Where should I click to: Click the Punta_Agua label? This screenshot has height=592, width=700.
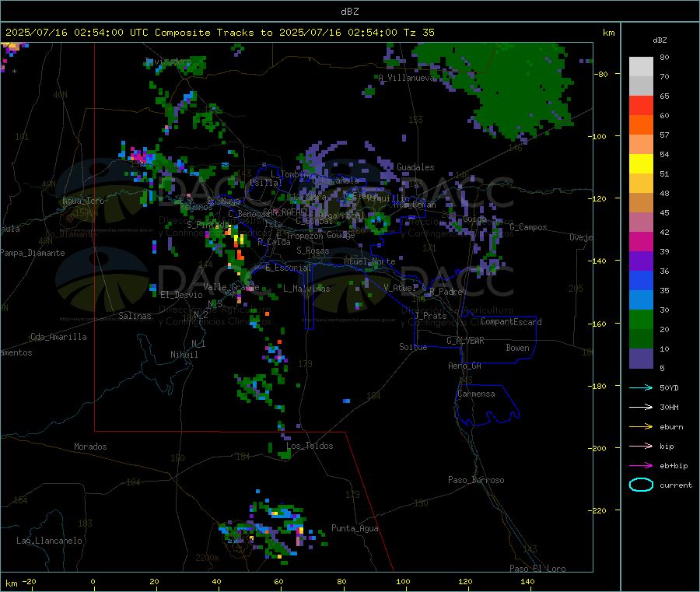pos(355,528)
